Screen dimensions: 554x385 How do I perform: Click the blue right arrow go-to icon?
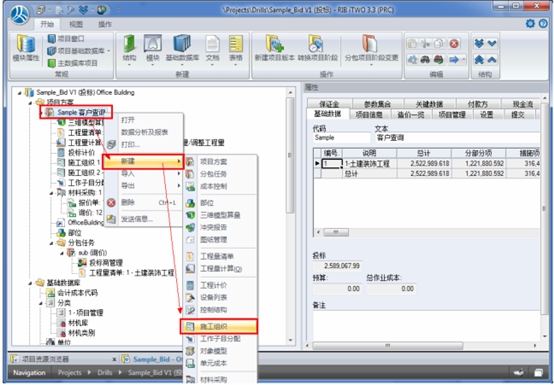click(454, 60)
